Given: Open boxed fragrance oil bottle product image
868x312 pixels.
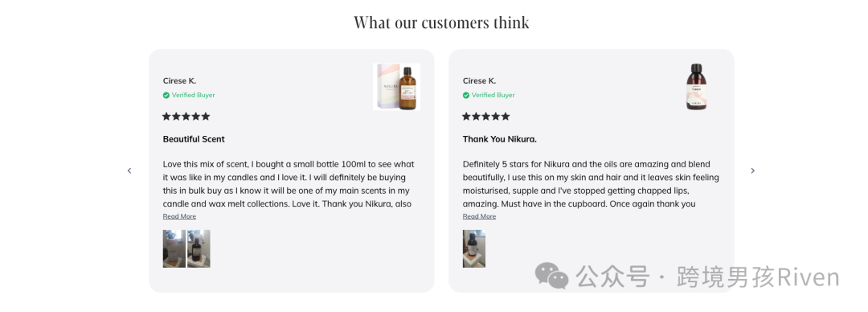Looking at the screenshot, I should click(x=396, y=87).
